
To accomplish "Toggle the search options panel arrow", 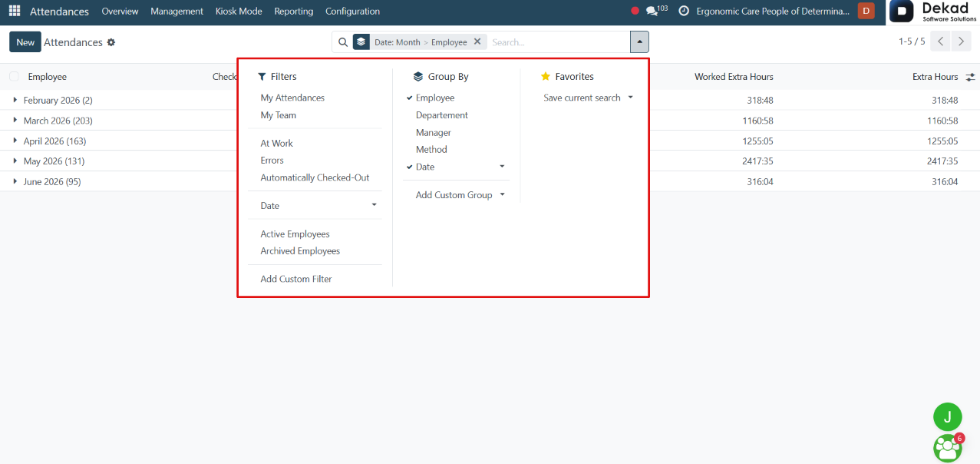I will pyautogui.click(x=639, y=42).
